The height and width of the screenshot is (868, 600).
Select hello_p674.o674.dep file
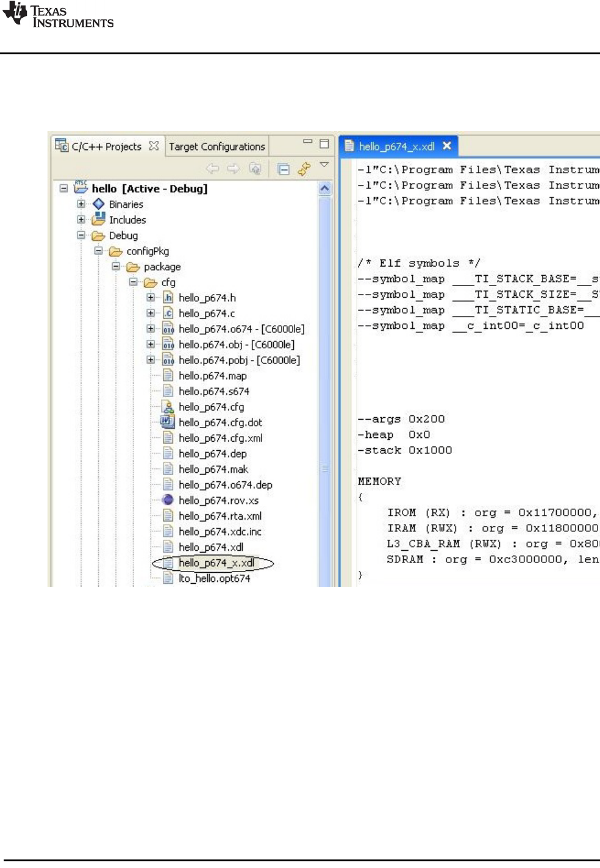pyautogui.click(x=226, y=485)
